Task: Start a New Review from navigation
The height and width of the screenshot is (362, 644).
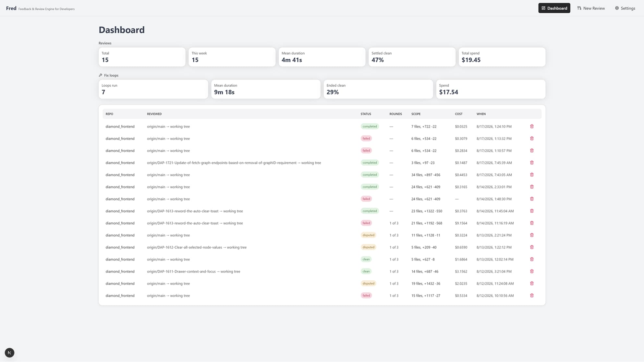Action: point(591,8)
